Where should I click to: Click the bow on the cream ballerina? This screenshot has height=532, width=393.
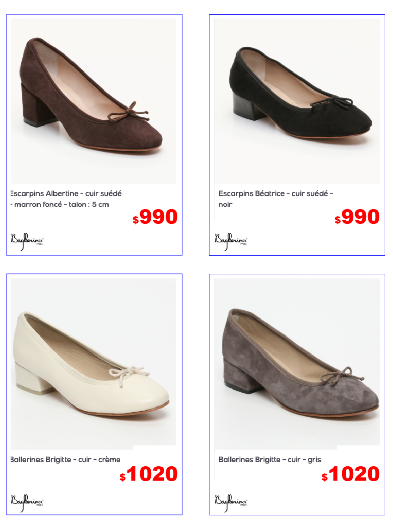click(128, 375)
